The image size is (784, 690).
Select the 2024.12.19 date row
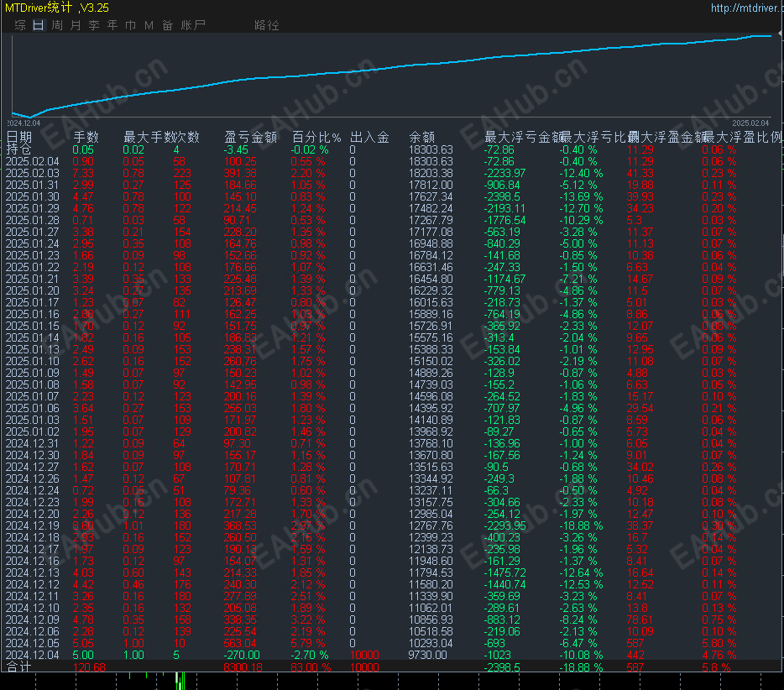(x=33, y=525)
